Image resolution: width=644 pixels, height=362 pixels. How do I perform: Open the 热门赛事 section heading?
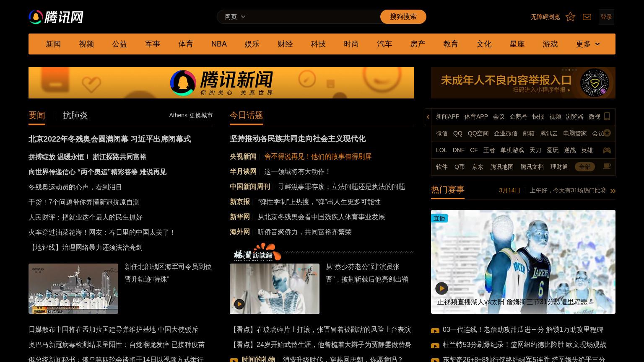(448, 190)
